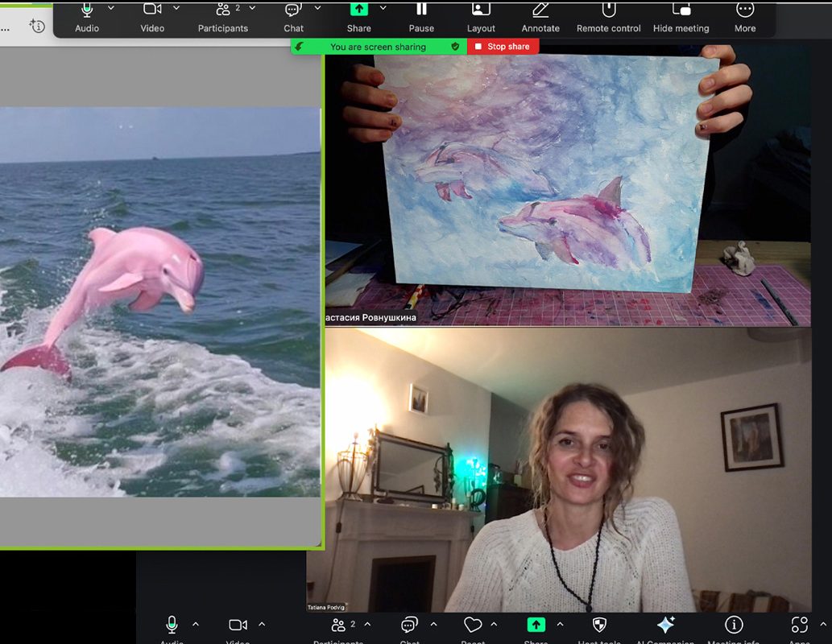Expand audio options arrow in top toolbar
The height and width of the screenshot is (644, 832).
[x=111, y=8]
